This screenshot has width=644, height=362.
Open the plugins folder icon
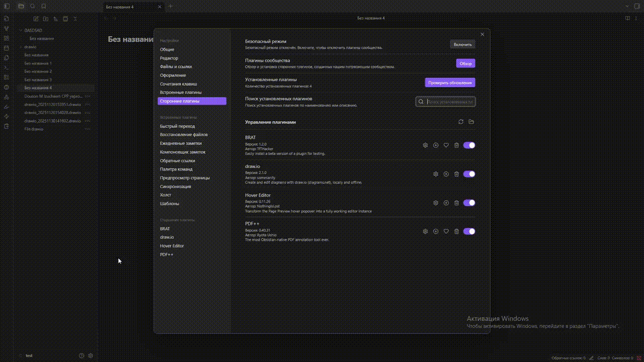471,122
